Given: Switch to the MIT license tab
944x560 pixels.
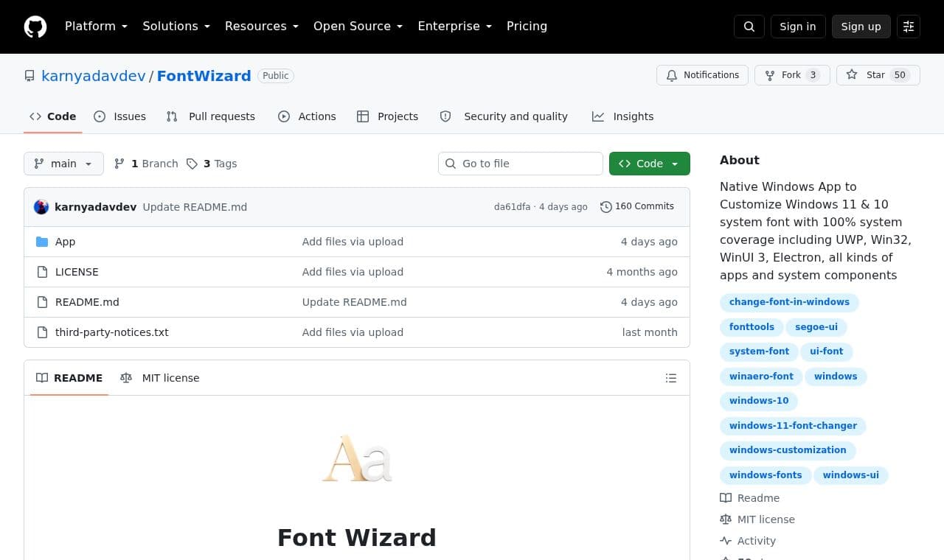Looking at the screenshot, I should (160, 378).
